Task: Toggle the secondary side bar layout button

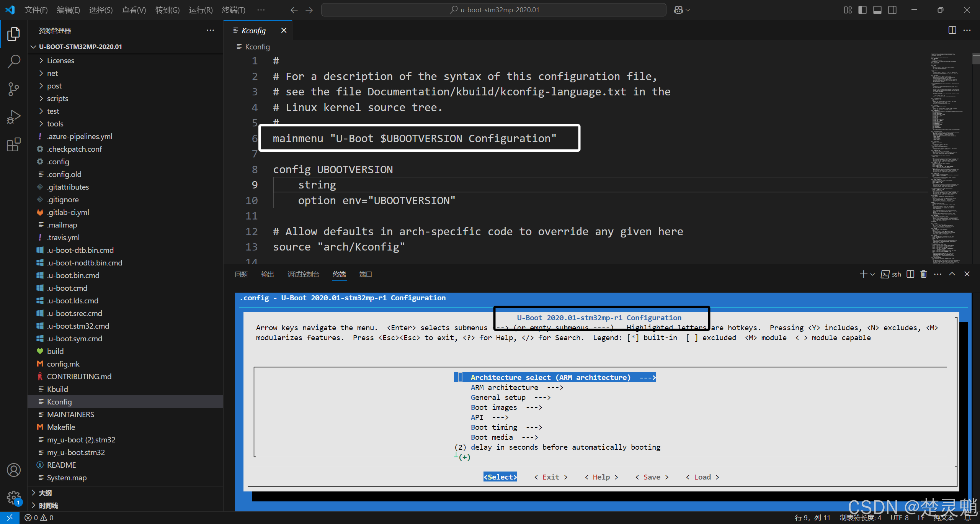Action: (892, 10)
